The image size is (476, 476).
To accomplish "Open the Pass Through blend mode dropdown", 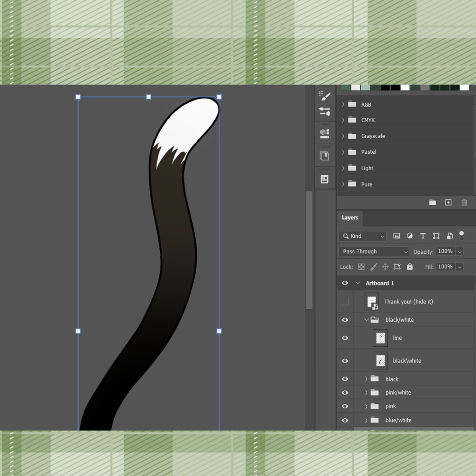I will (x=373, y=251).
